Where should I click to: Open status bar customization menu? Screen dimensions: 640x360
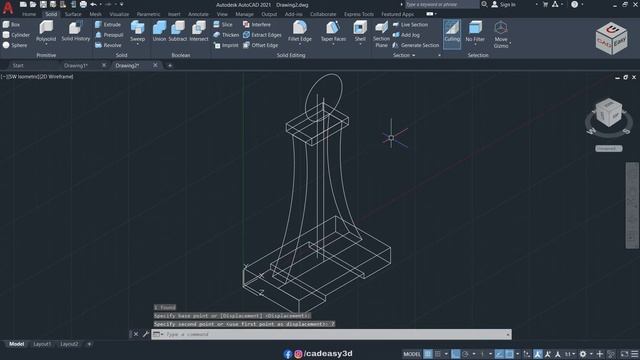pyautogui.click(x=635, y=354)
